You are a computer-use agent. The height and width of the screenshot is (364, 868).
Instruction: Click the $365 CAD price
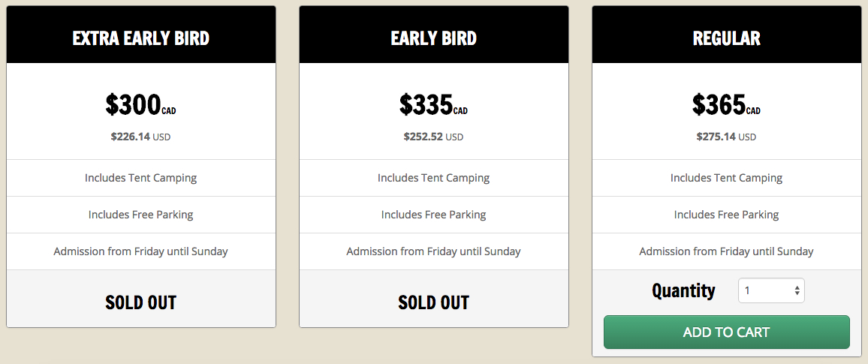click(726, 105)
